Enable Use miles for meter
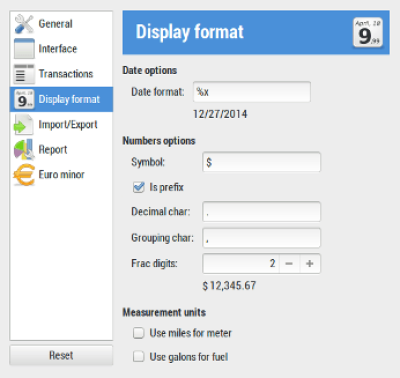 (139, 333)
